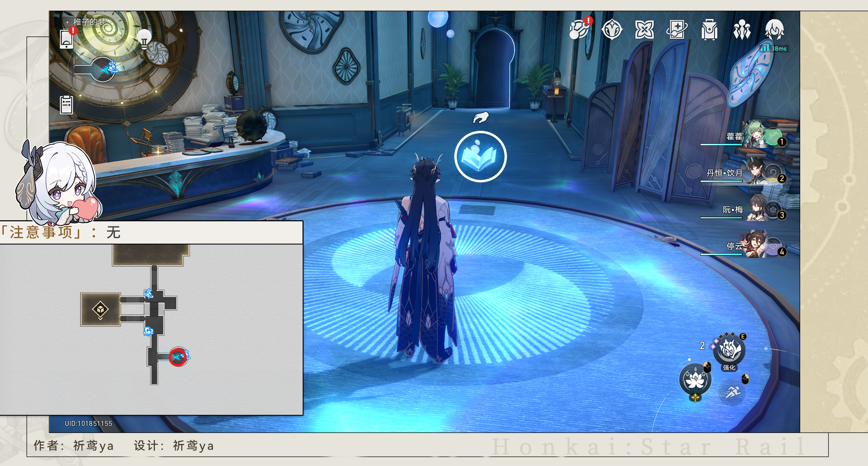Click the cube treasure marker on map

(100, 309)
